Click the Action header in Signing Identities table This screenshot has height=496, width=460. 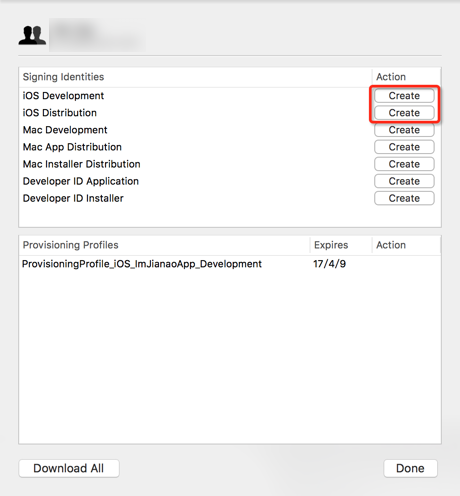391,77
